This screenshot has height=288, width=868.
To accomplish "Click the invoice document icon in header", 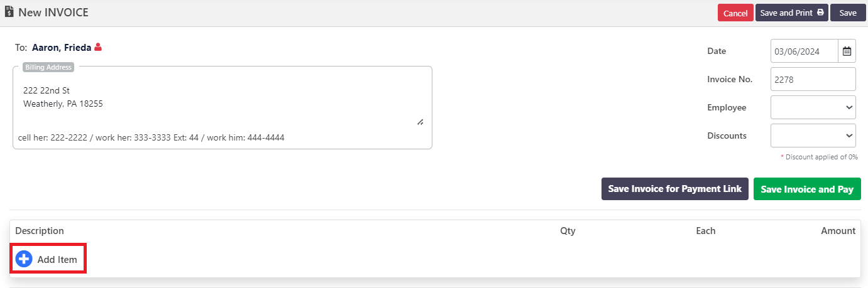I will pos(9,12).
